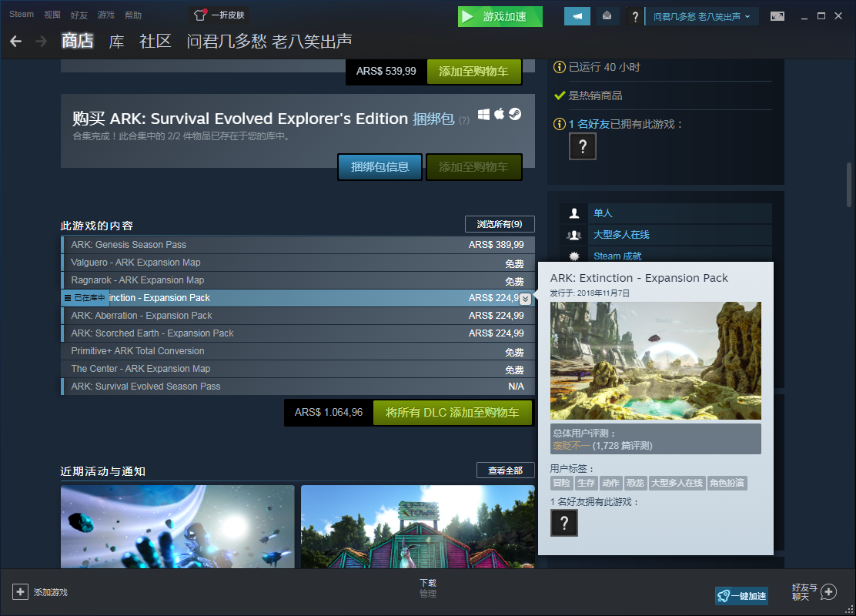Click the 游戏加速 play button
Image resolution: width=856 pixels, height=616 pixels.
pyautogui.click(x=500, y=16)
